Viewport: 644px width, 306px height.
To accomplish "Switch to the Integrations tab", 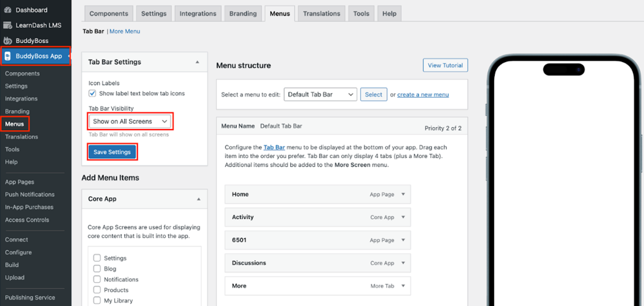I will [x=198, y=14].
